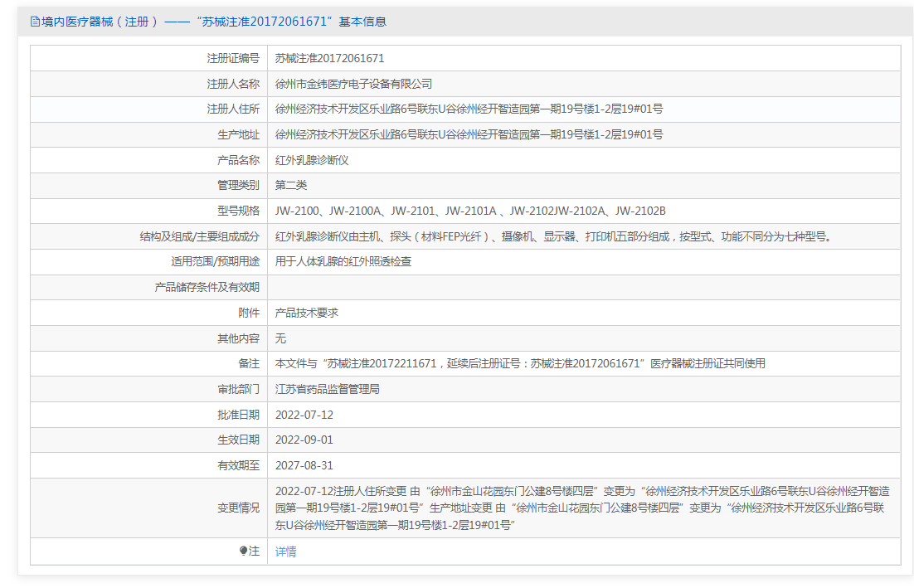Image resolution: width=914 pixels, height=588 pixels.
Task: Click the round bullet icon beside 注
Action: 243,551
